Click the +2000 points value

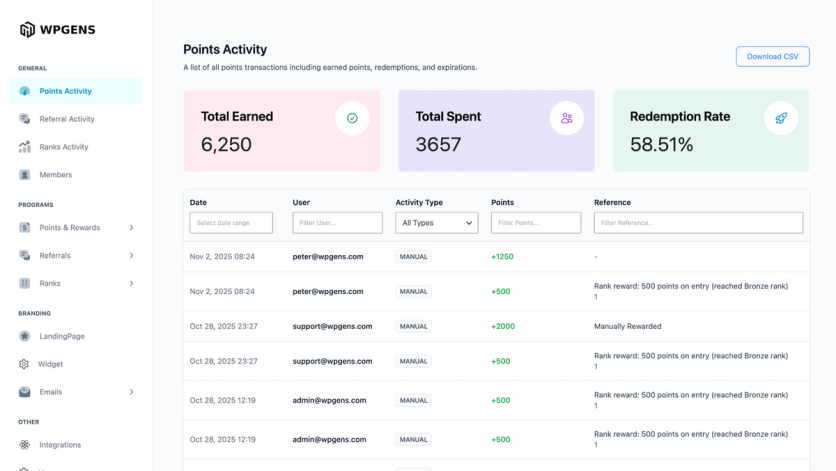[x=503, y=326]
